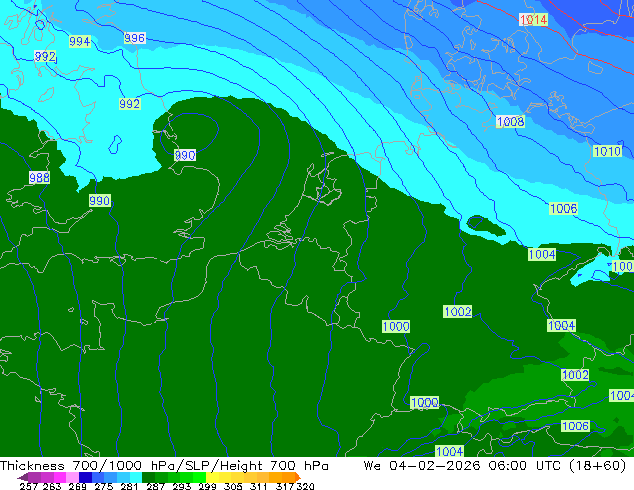
Task: Click the 06:00 UTC time text
Action: [x=526, y=466]
